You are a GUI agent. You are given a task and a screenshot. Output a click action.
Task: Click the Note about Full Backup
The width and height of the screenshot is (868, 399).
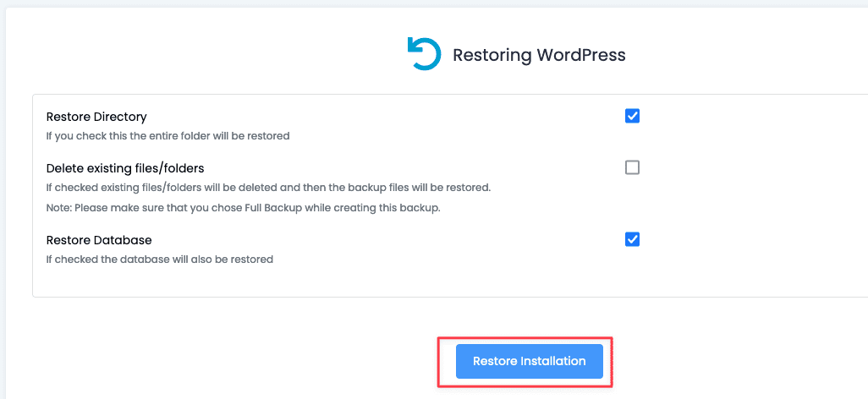[x=244, y=207]
